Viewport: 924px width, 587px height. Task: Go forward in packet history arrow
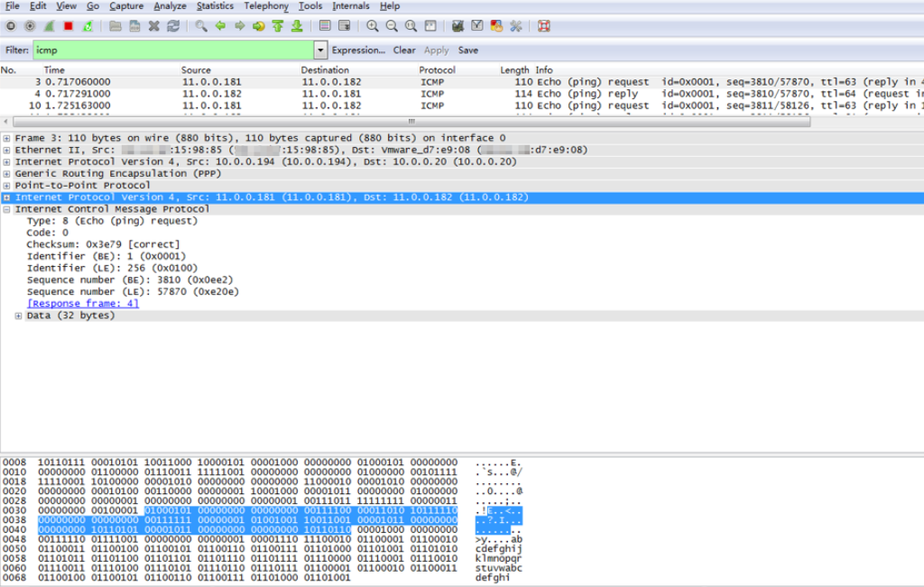[239, 26]
